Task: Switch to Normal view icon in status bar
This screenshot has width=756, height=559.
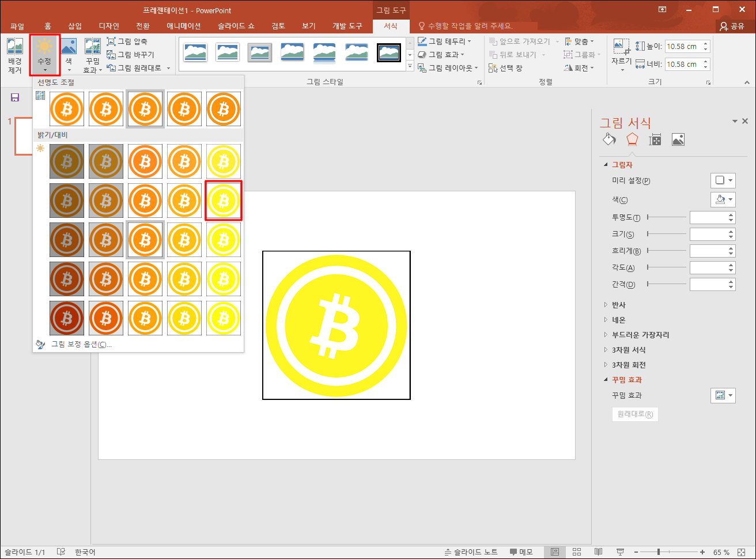Action: coord(555,552)
